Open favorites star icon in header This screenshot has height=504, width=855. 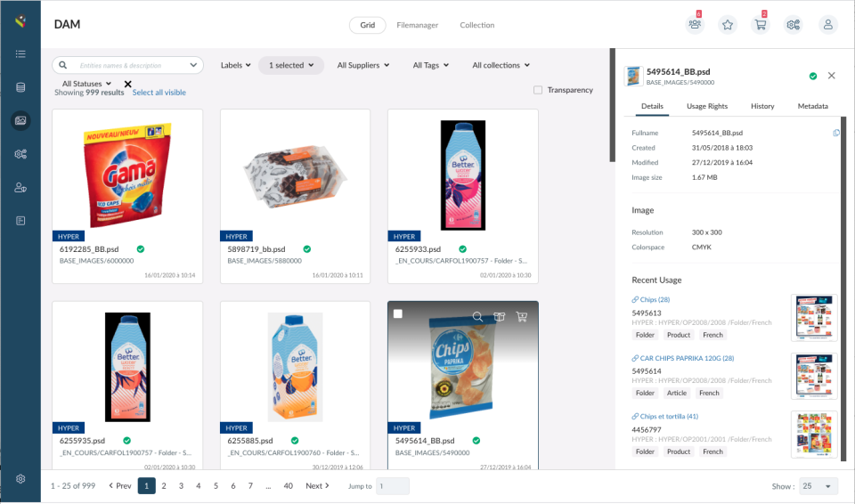[x=728, y=25]
